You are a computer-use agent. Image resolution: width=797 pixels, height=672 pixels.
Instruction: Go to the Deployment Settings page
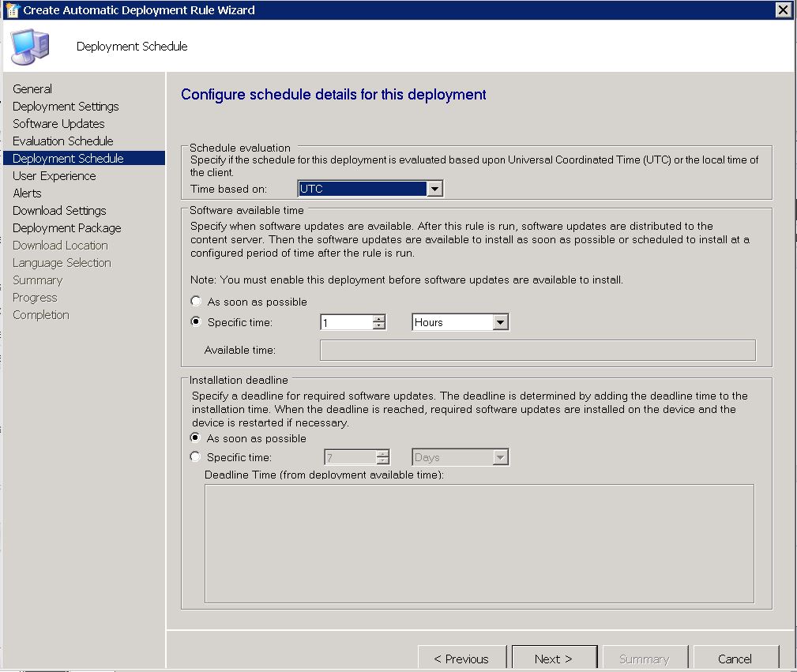(x=66, y=107)
